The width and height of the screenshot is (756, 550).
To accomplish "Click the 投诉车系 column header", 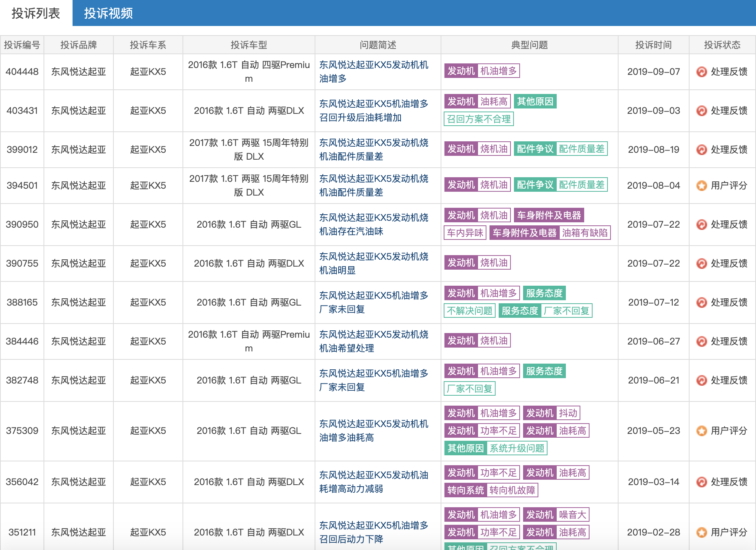I will coord(148,45).
